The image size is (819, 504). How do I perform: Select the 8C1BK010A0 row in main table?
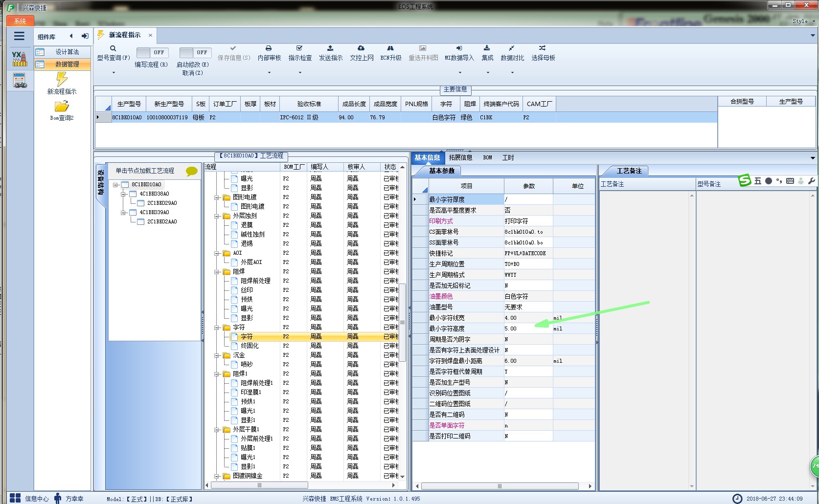pyautogui.click(x=406, y=117)
